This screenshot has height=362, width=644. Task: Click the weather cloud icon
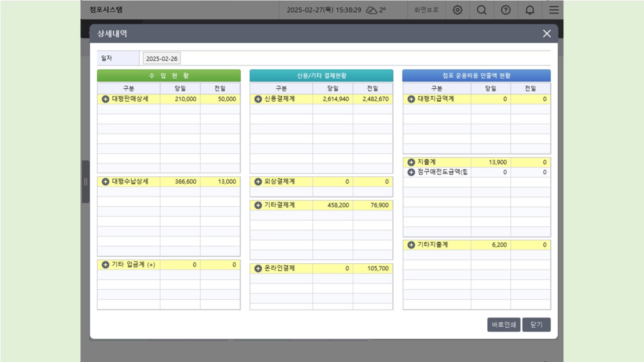pyautogui.click(x=371, y=10)
